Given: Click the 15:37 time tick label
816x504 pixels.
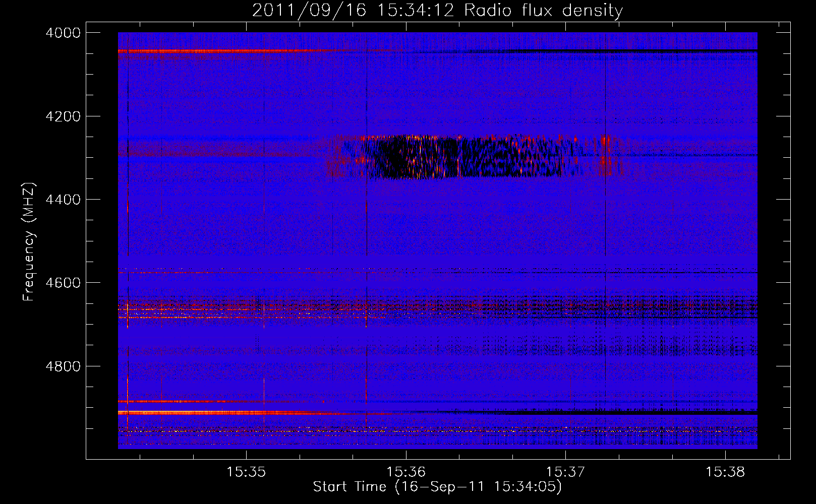Looking at the screenshot, I should click(x=565, y=472).
